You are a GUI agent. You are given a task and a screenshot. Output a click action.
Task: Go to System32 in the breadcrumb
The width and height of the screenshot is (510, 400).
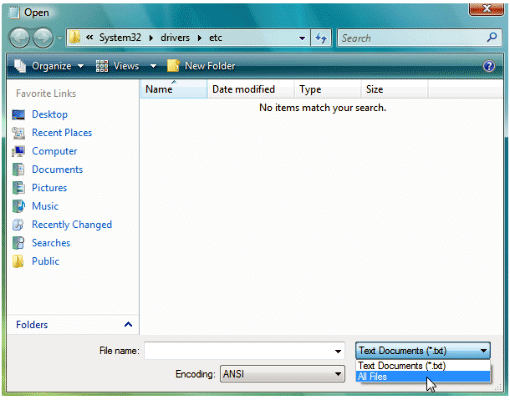(120, 38)
